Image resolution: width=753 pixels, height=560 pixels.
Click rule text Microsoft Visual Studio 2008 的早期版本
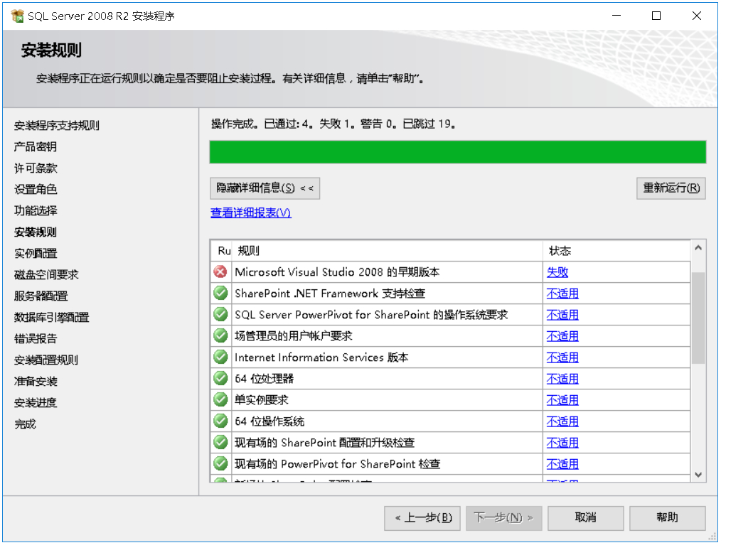tap(337, 272)
